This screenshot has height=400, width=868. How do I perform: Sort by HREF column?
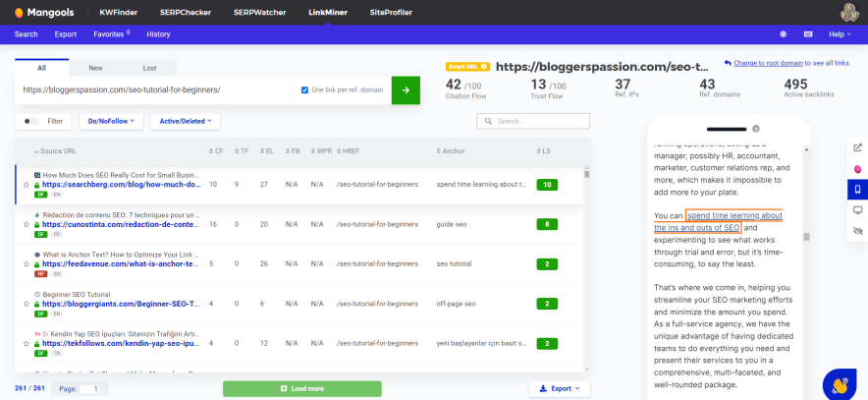pyautogui.click(x=349, y=151)
